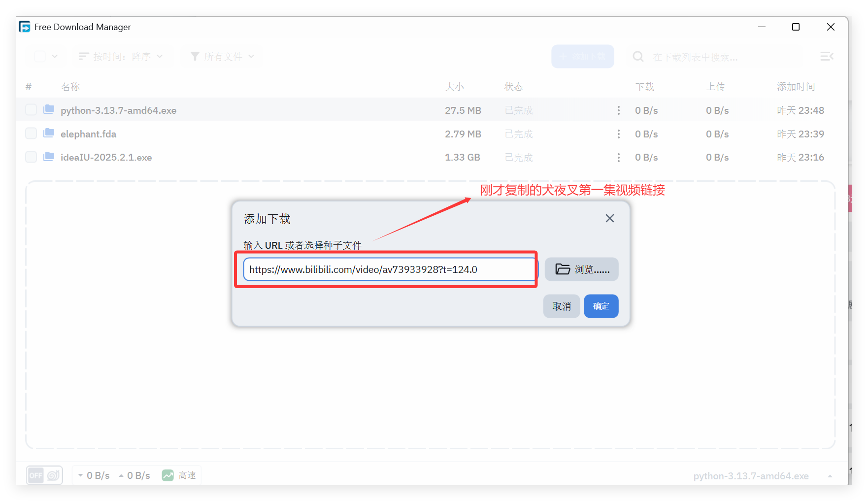Select the ideaIU-2025.2.1.exe file name
Screen dimensions: 868x501
(x=106, y=158)
